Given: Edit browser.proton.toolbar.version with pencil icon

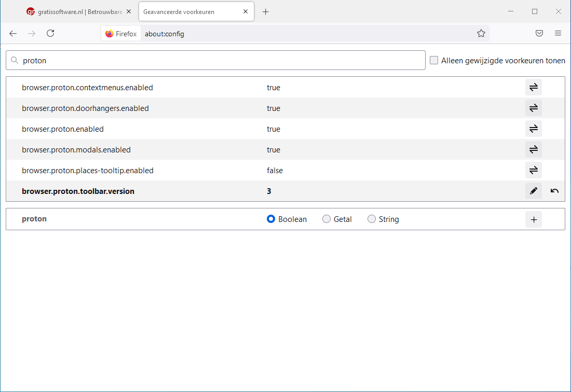Looking at the screenshot, I should [533, 191].
